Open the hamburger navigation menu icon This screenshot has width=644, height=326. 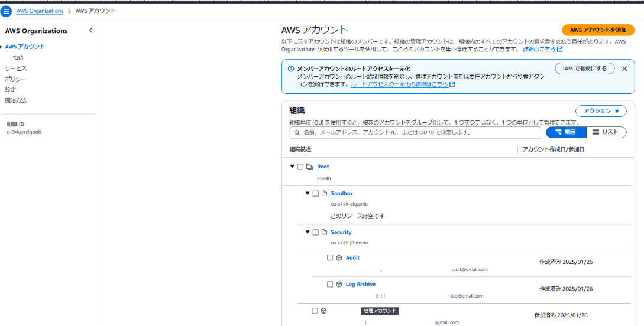(x=6, y=11)
